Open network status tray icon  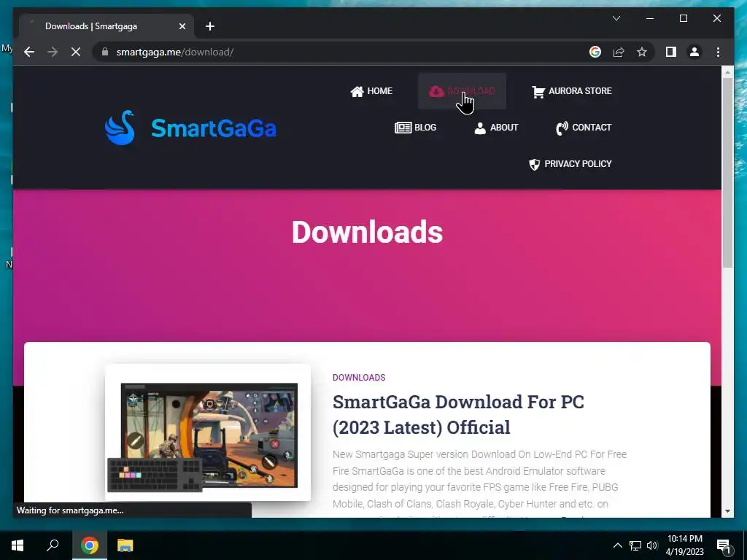click(635, 545)
